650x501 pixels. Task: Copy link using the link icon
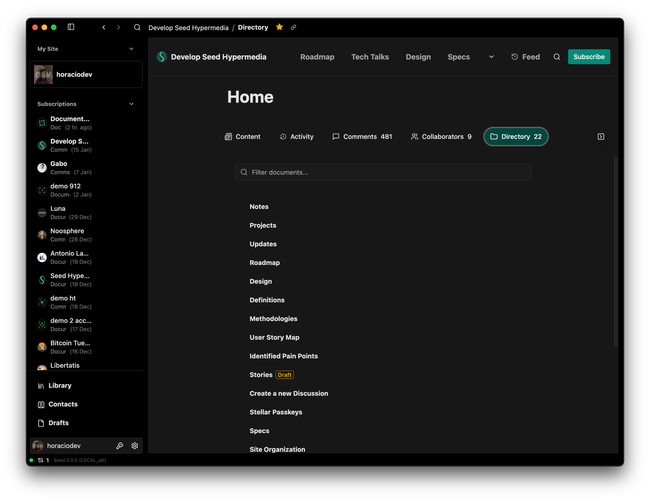click(293, 27)
